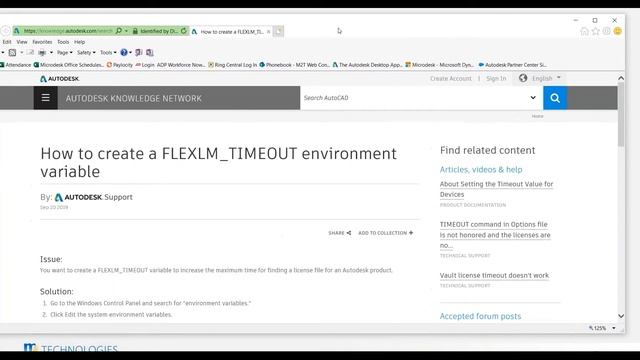The width and height of the screenshot is (640, 360).
Task: Click the Autodesk Knowledge Network title
Action: (x=133, y=98)
